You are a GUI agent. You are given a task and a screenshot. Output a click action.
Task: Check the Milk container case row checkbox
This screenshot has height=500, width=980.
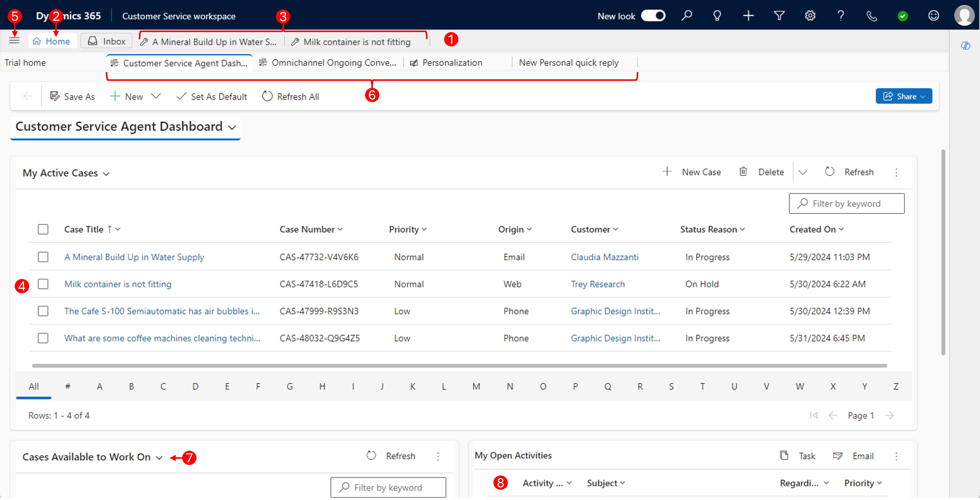coord(43,284)
